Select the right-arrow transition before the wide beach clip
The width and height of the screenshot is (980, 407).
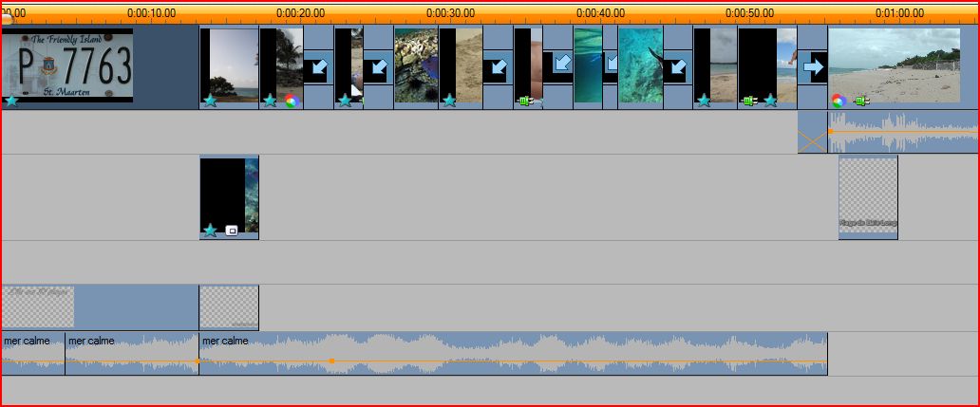point(813,67)
